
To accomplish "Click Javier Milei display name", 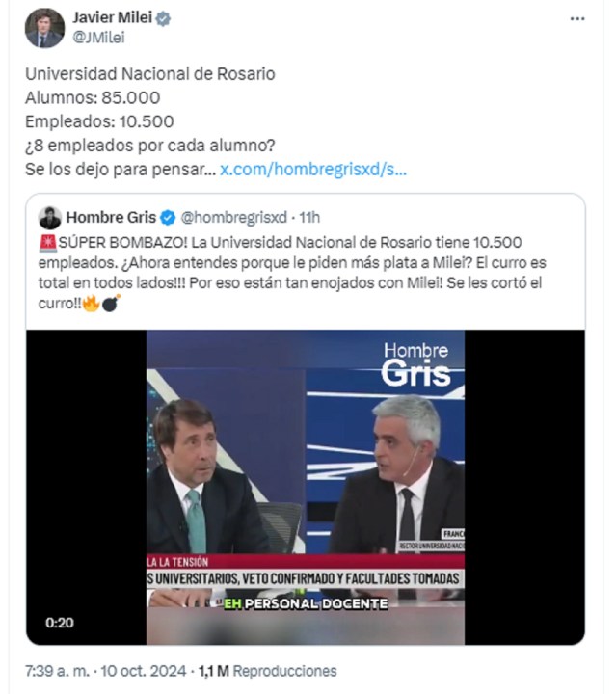I will 113,17.
